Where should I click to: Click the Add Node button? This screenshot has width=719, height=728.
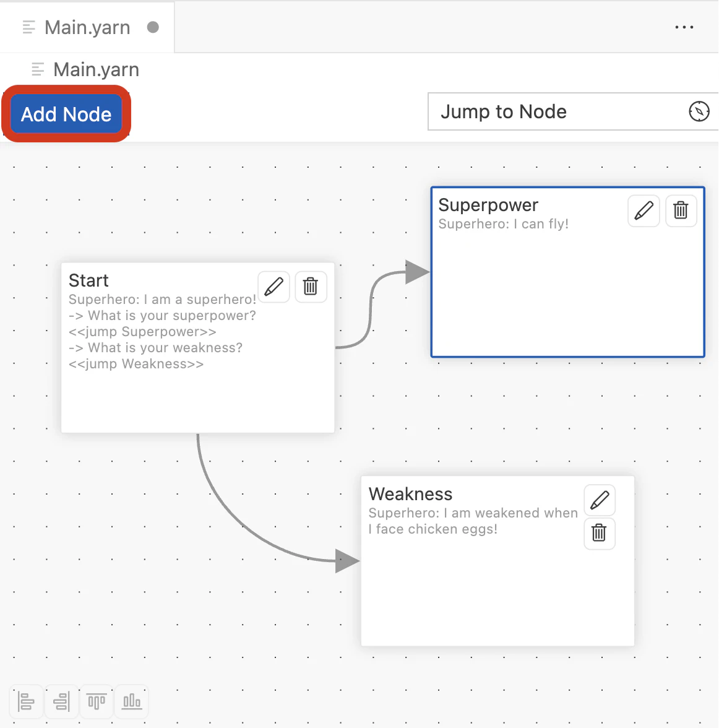click(x=66, y=114)
